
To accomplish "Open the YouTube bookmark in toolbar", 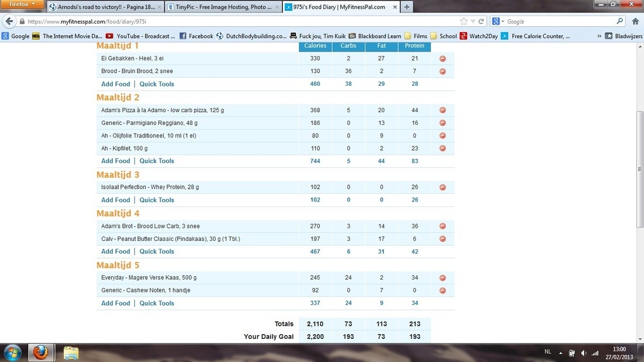I will [x=141, y=36].
